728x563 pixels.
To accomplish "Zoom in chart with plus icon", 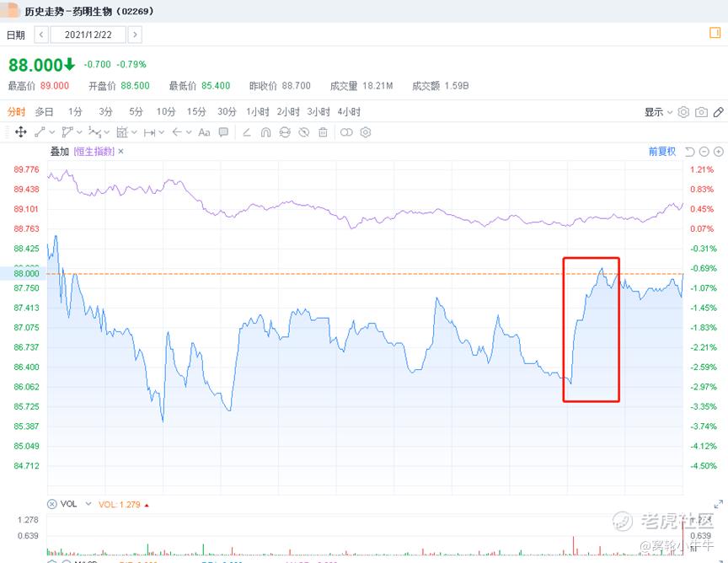I will pyautogui.click(x=719, y=152).
